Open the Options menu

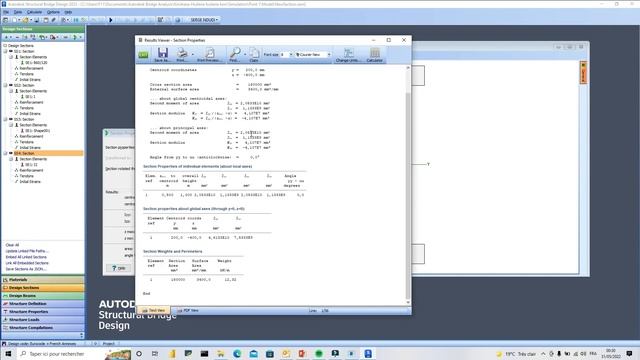point(53,12)
